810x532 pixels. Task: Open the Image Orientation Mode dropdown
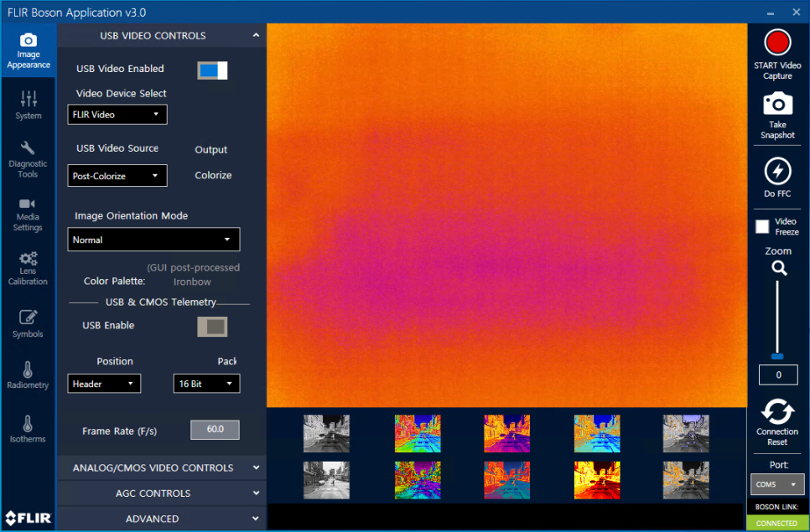(153, 240)
